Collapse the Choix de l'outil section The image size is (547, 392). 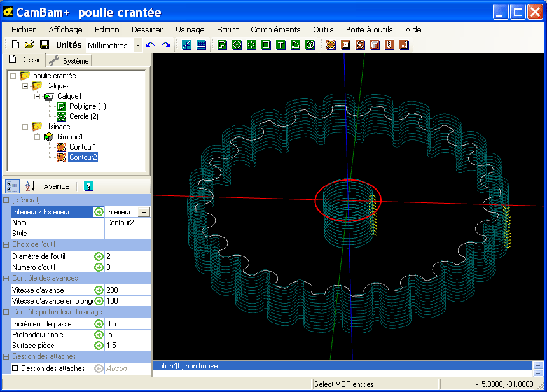[6, 245]
